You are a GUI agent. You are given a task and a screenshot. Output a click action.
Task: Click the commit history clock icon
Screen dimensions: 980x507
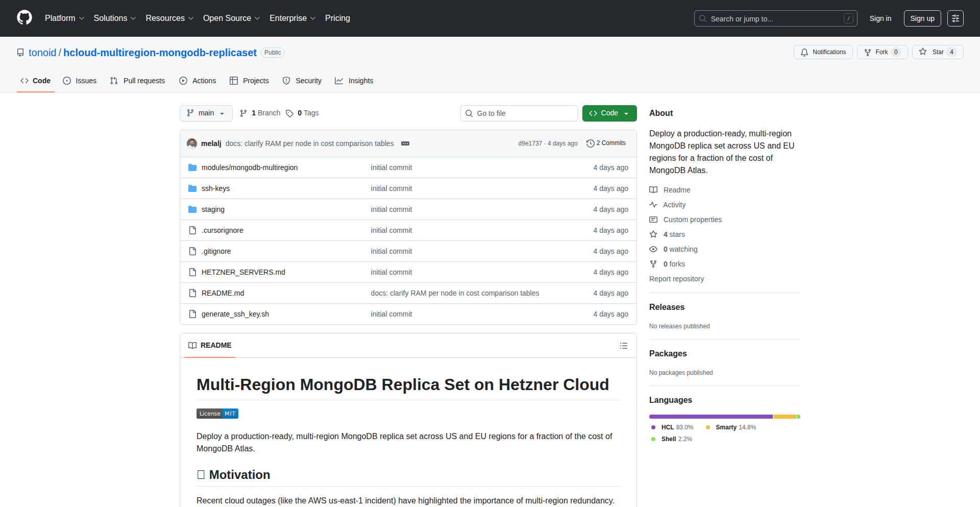click(590, 143)
